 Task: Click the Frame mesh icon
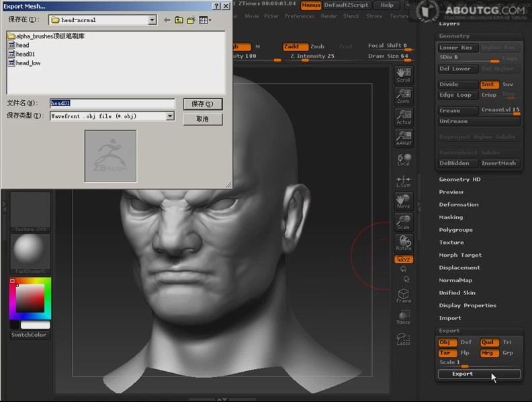404,296
